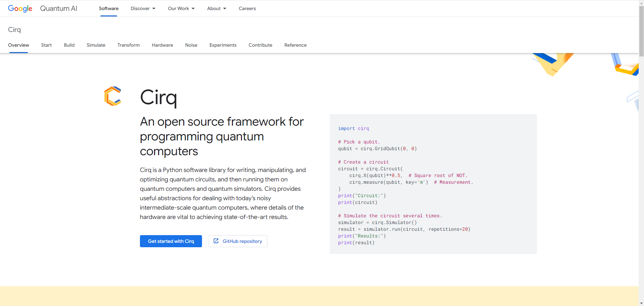Click the external link icon beside GitHub repository
644x306 pixels.
[x=216, y=241]
